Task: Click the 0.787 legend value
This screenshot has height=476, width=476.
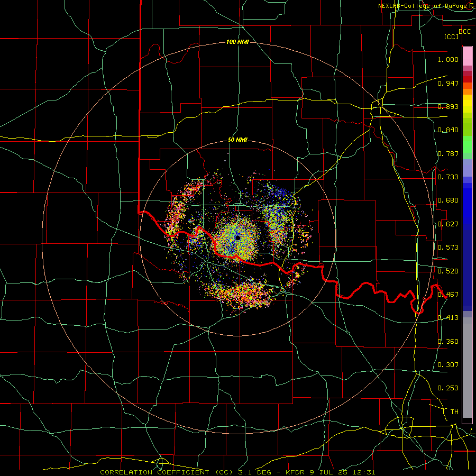Action: point(448,153)
